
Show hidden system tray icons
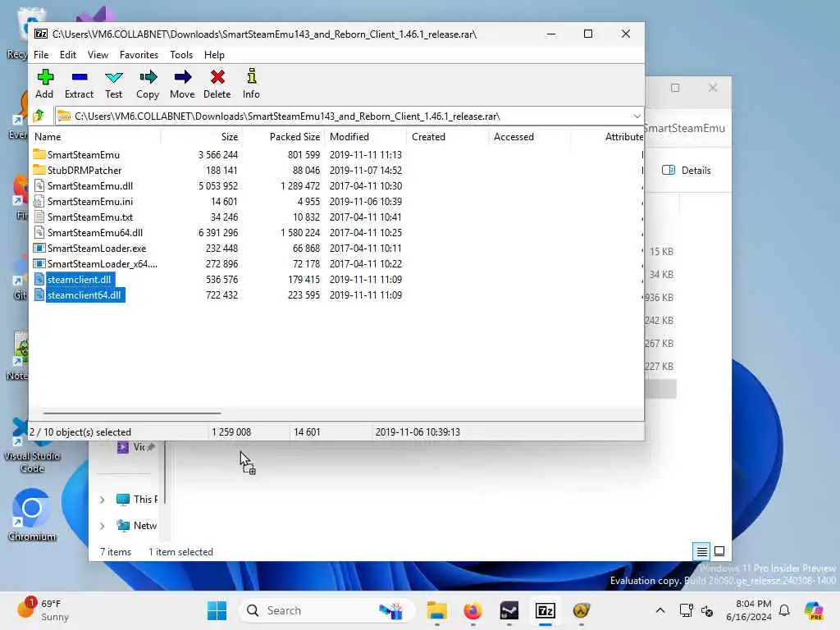pos(660,610)
